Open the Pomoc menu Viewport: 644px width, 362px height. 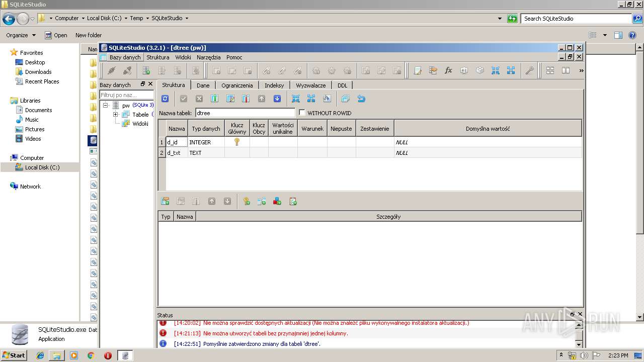[x=234, y=57]
